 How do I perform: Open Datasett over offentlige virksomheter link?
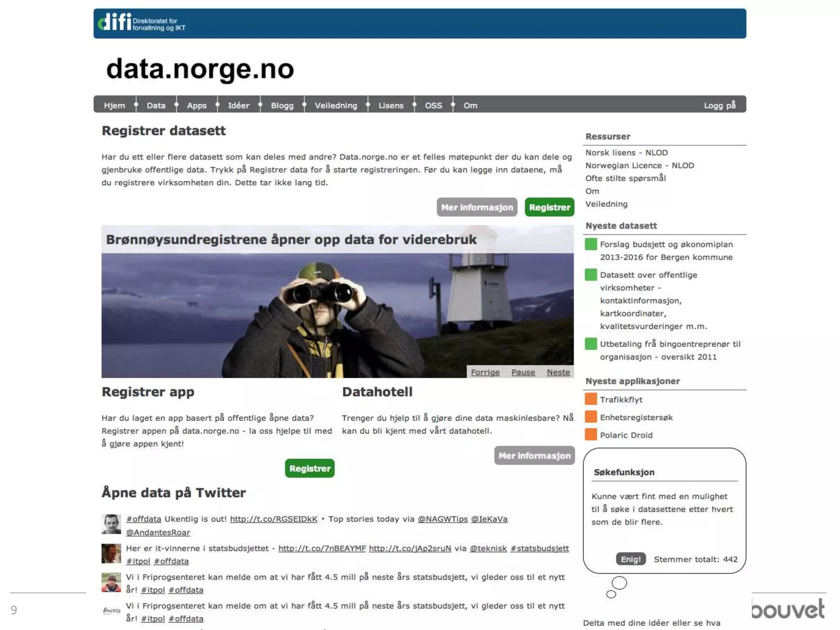click(x=653, y=301)
